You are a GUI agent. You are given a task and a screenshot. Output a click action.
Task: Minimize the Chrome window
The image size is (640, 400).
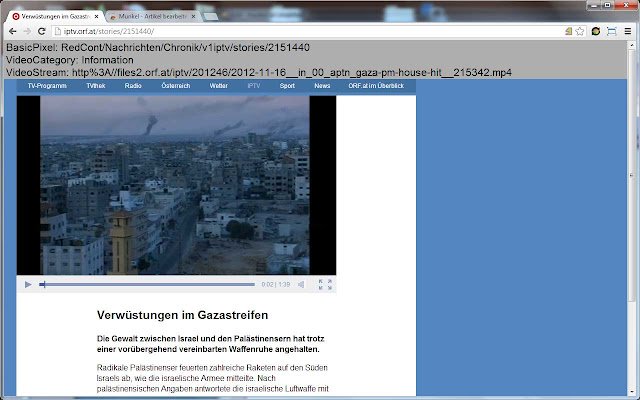coord(594,5)
